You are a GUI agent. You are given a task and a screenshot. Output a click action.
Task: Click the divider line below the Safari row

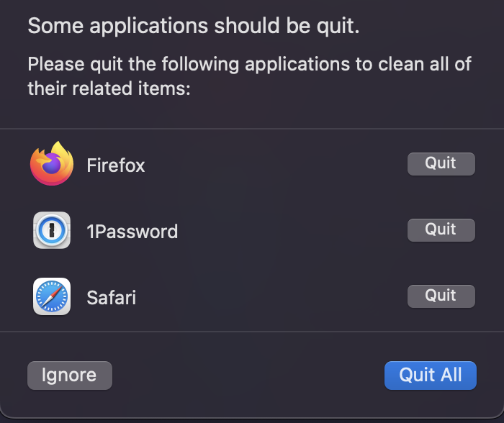click(252, 332)
